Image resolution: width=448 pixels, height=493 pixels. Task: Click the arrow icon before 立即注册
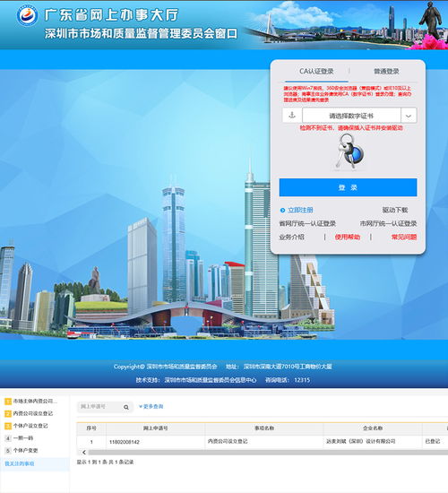(x=282, y=210)
